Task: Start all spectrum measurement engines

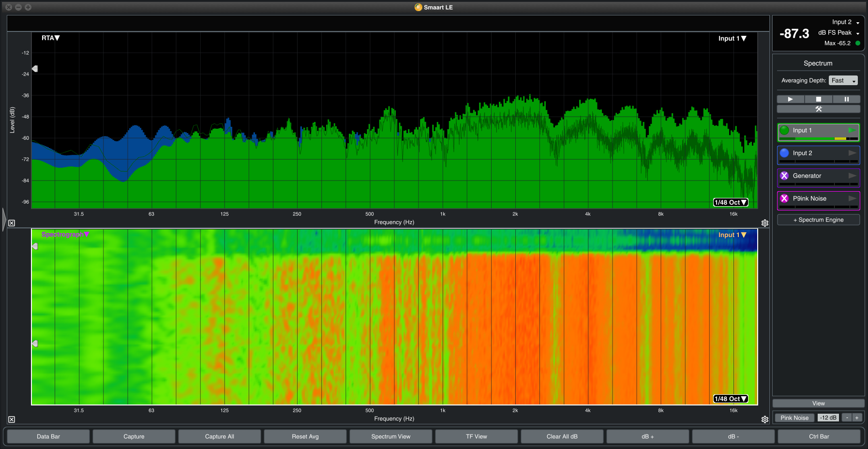Action: [x=791, y=99]
